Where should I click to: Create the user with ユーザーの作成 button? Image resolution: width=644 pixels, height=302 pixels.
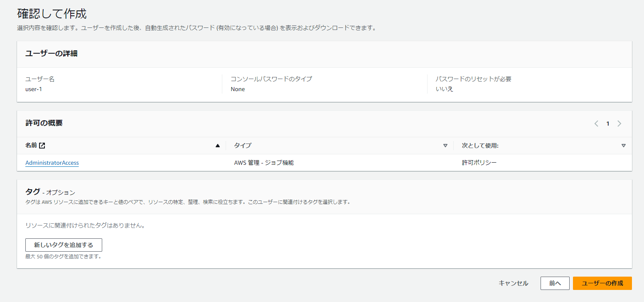(602, 283)
